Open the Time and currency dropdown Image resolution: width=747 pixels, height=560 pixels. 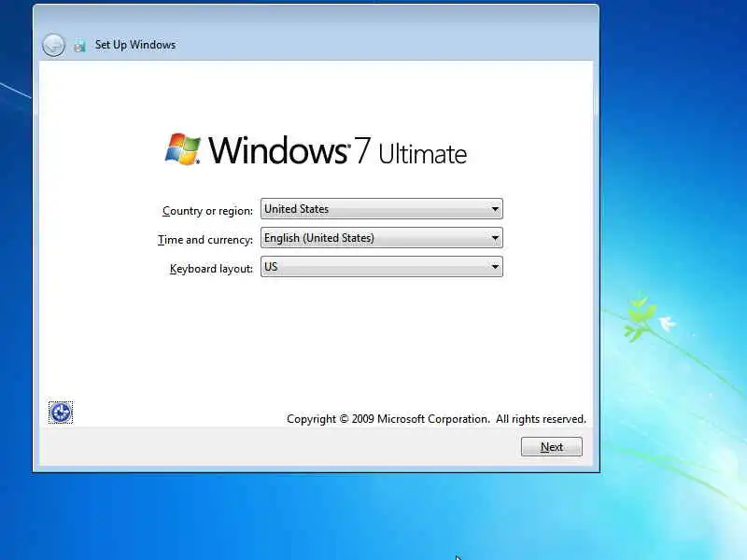(382, 238)
